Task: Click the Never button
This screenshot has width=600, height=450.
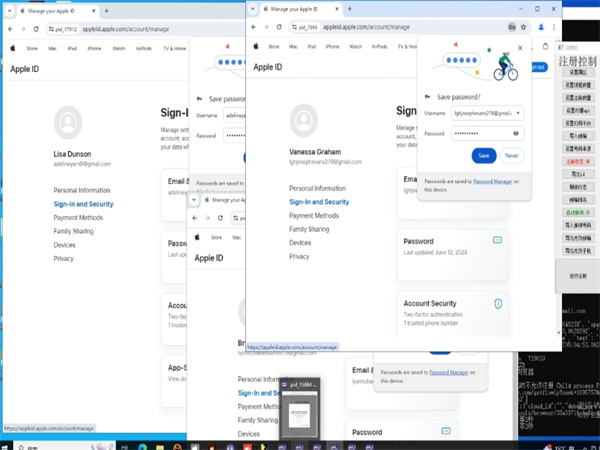Action: pos(511,155)
